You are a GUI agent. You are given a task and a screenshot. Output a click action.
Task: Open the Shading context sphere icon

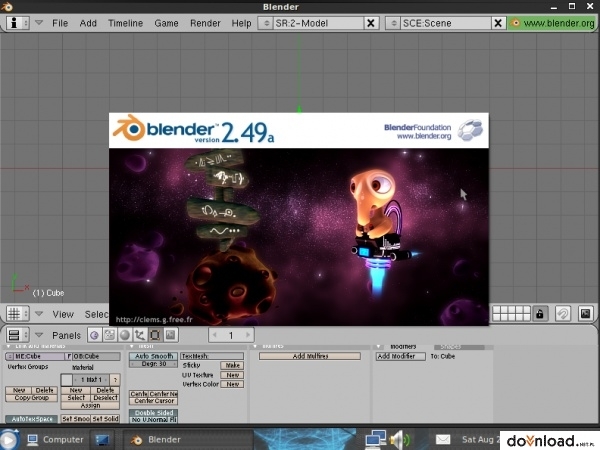point(124,335)
